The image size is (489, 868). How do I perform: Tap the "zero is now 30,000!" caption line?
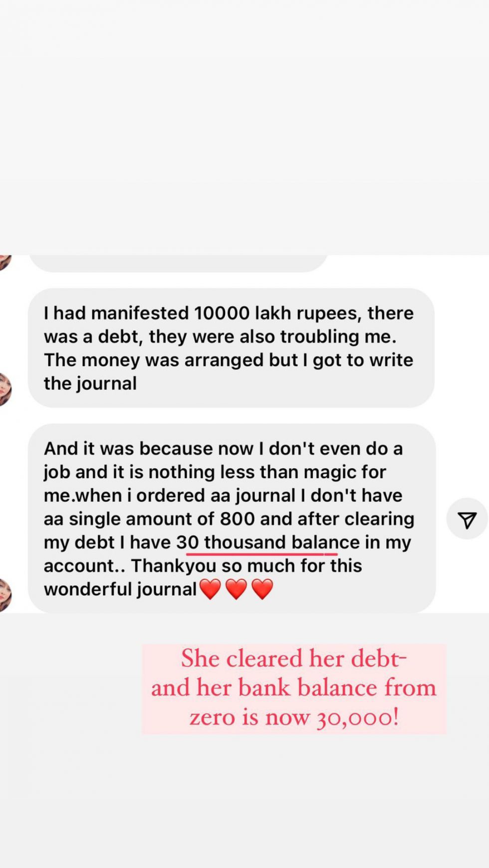click(x=294, y=717)
